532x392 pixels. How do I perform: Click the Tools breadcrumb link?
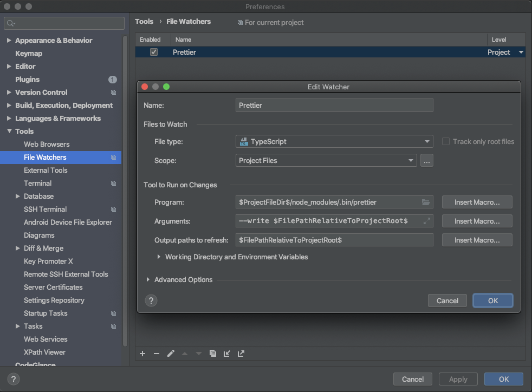pos(144,21)
